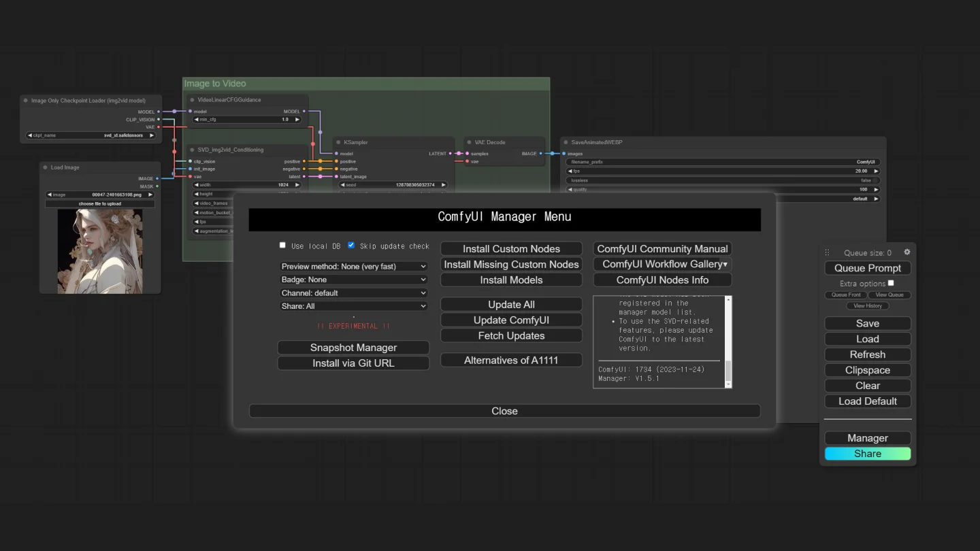Click Load Default in side panel
980x551 pixels.
click(x=868, y=401)
